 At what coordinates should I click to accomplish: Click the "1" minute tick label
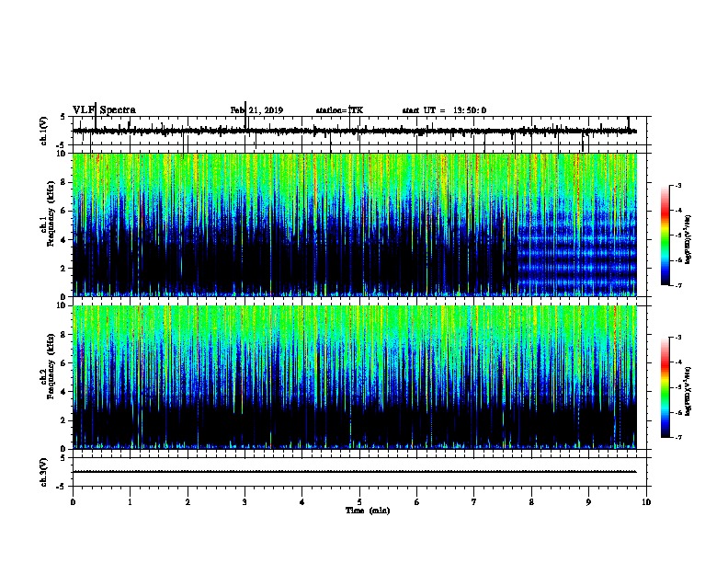point(130,502)
